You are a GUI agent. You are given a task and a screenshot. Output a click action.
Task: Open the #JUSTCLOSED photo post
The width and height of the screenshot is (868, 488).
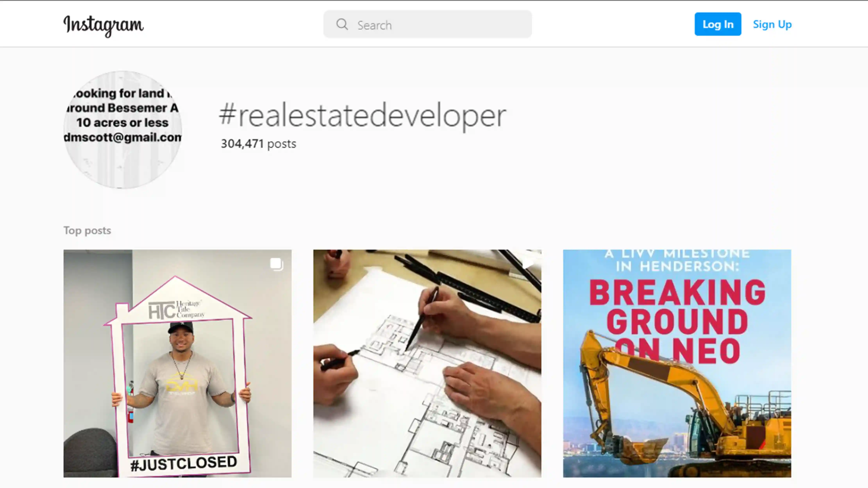pos(178,363)
